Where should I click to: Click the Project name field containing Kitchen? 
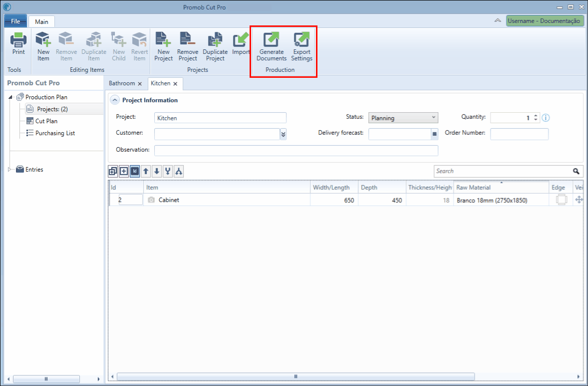220,118
